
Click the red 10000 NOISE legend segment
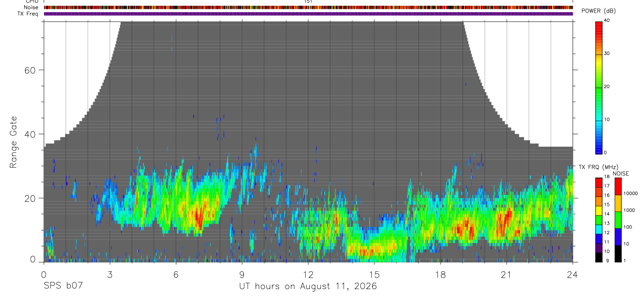point(618,186)
